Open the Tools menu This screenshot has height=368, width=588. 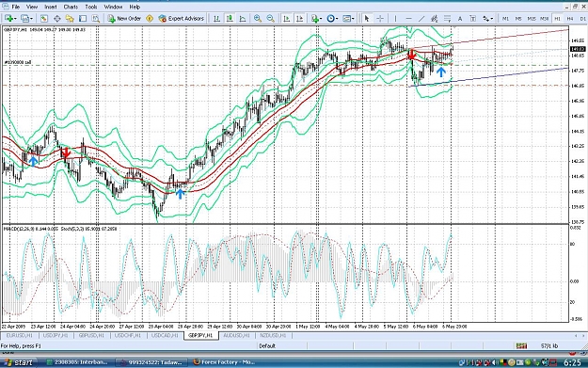pos(91,7)
